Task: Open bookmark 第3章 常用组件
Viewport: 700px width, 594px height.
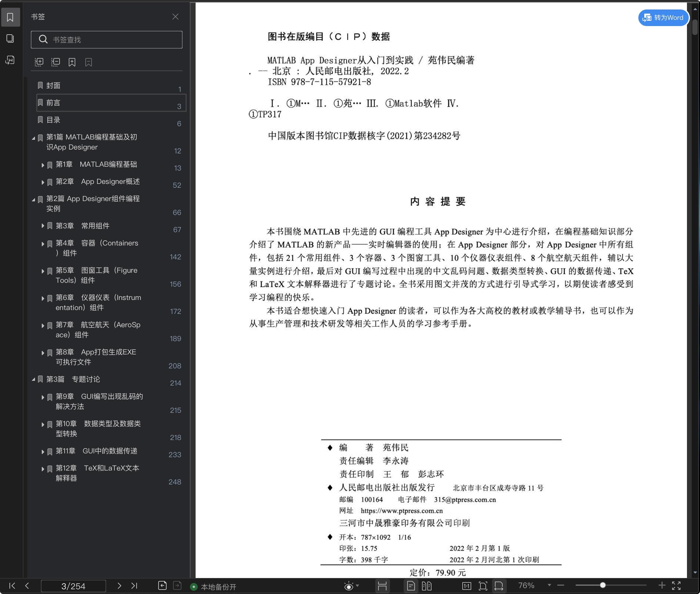Action: [x=83, y=226]
